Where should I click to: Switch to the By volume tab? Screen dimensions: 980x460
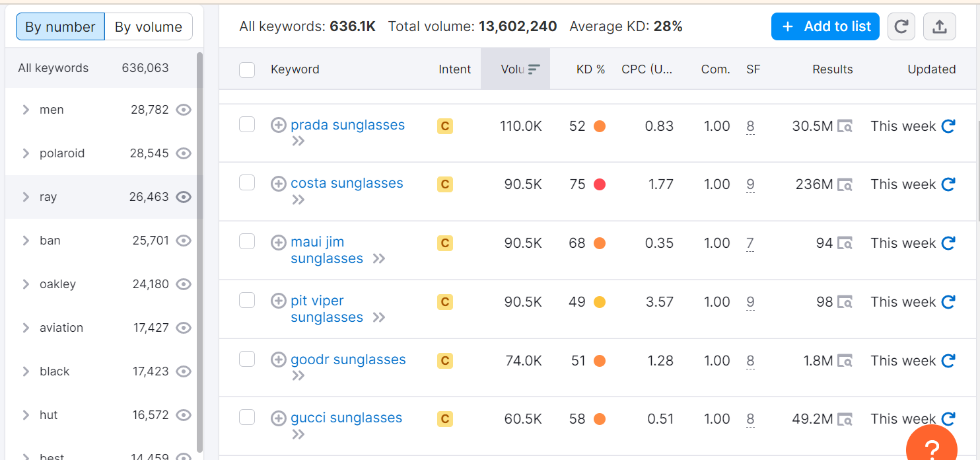click(x=148, y=27)
